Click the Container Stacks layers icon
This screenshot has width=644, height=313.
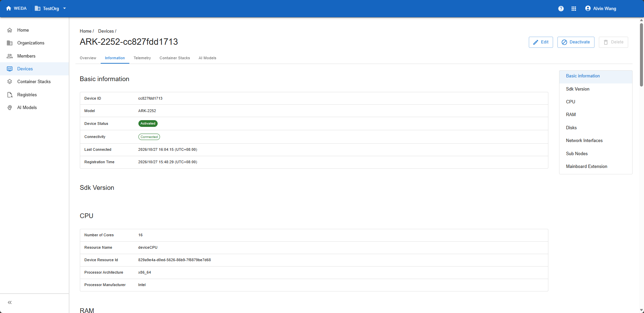coord(10,82)
